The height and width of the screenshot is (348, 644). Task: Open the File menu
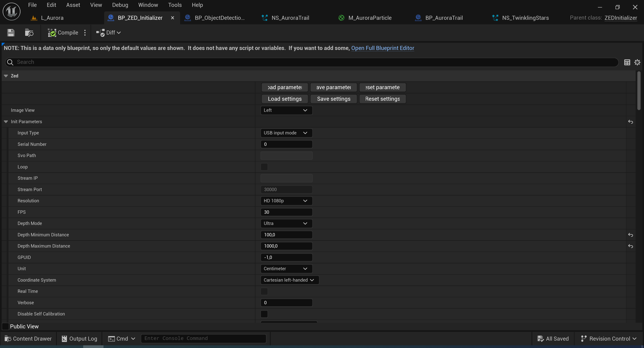pos(33,5)
